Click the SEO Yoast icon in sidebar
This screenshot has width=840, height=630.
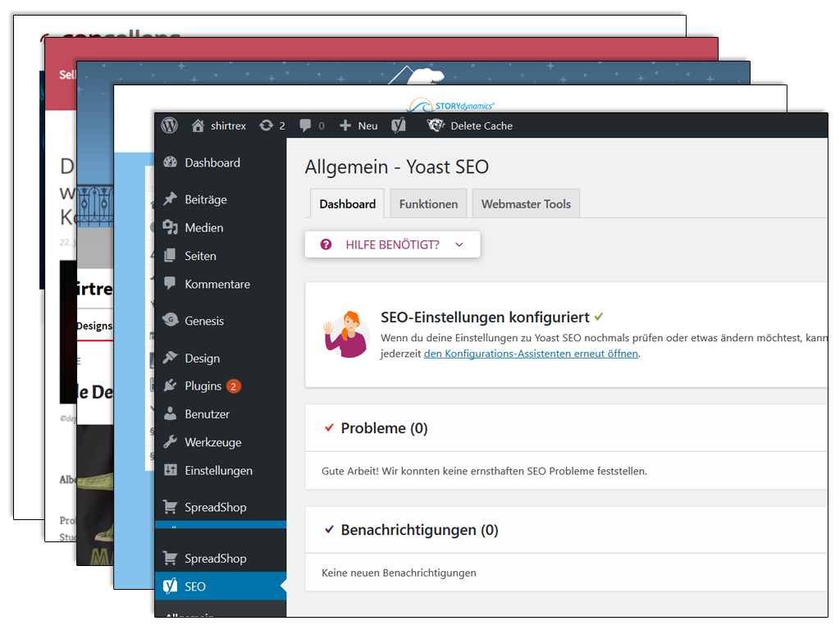click(171, 586)
